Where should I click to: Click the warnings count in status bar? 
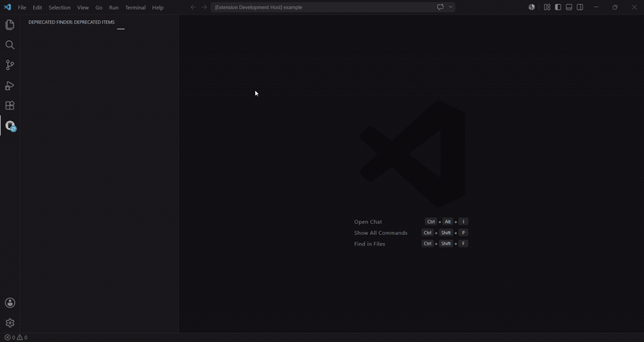23,337
